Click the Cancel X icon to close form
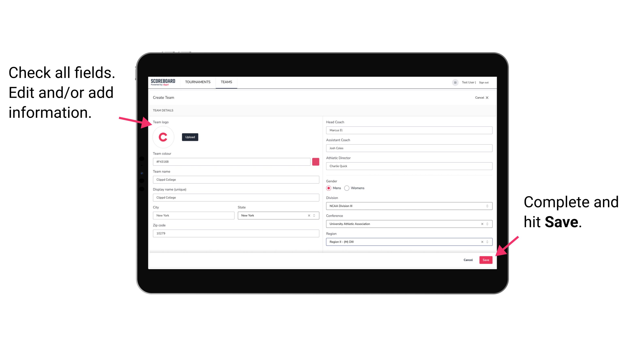This screenshot has width=644, height=346. click(x=490, y=98)
